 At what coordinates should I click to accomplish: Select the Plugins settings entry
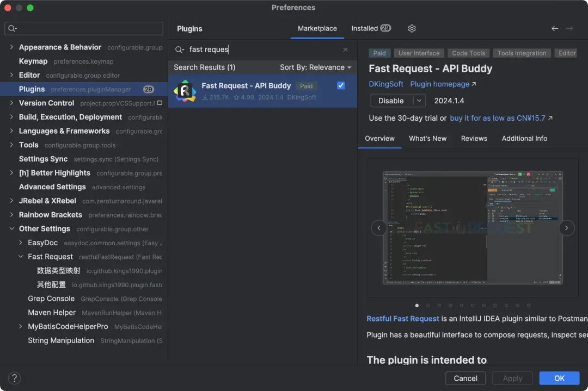point(84,89)
